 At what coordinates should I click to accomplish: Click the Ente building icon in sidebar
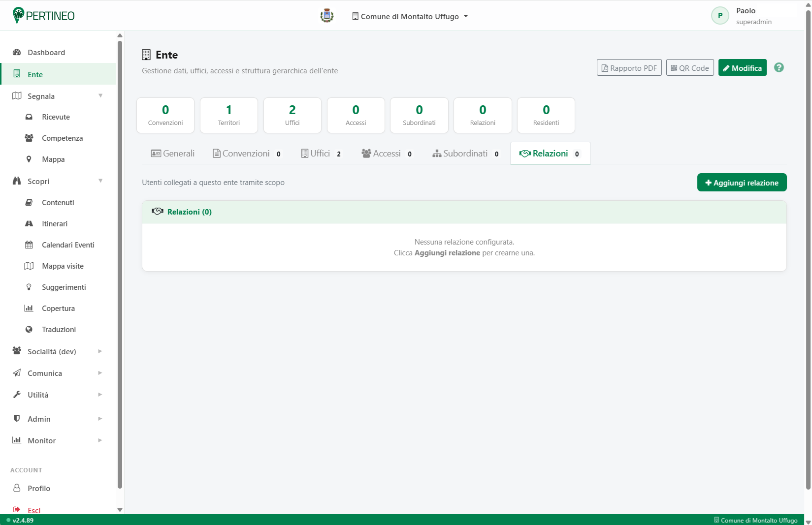(17, 74)
